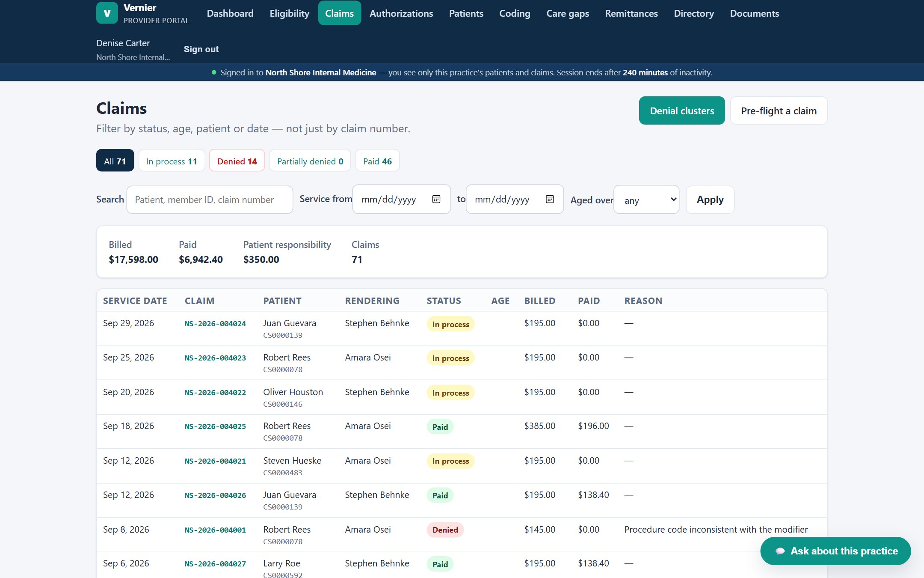The height and width of the screenshot is (578, 924).
Task: Open claim NS-2026-004021
Action: coord(215,461)
